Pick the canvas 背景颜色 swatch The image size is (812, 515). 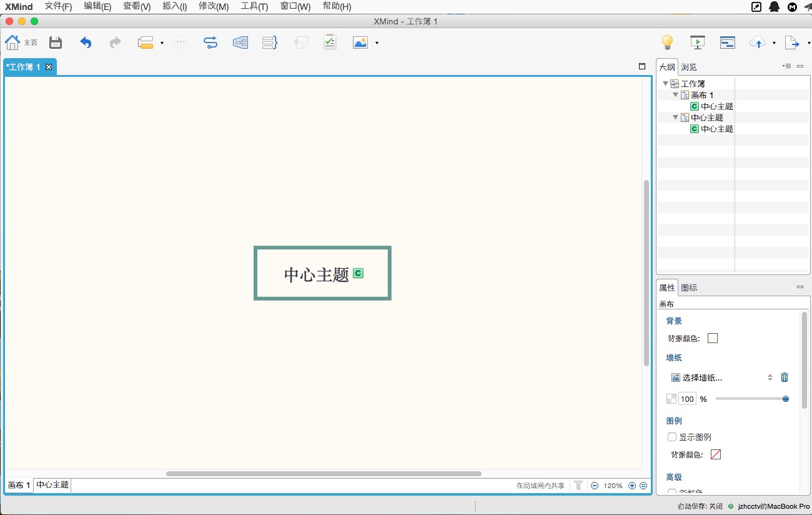(713, 338)
